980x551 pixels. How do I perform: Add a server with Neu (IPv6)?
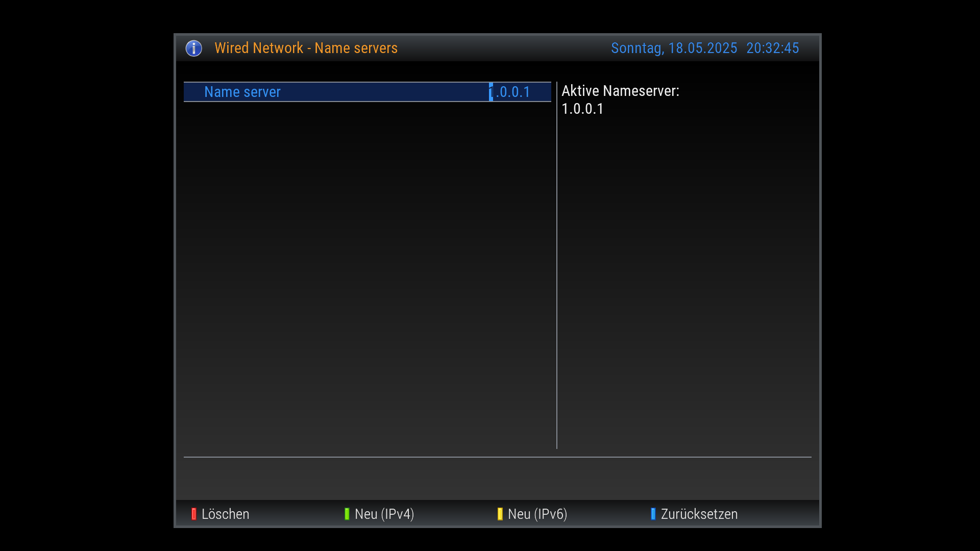point(537,514)
